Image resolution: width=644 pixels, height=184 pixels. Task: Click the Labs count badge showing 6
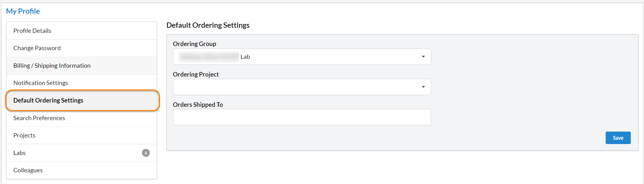coord(146,153)
